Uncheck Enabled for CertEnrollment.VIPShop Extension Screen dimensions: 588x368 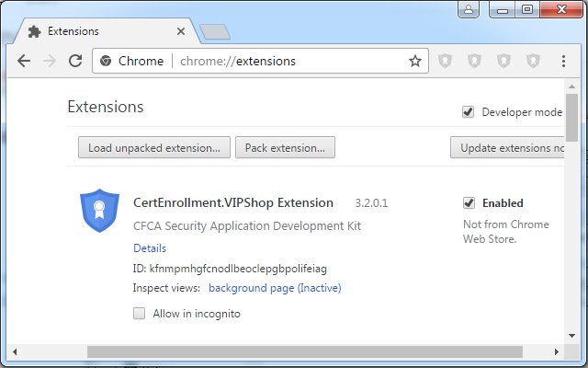pyautogui.click(x=469, y=202)
